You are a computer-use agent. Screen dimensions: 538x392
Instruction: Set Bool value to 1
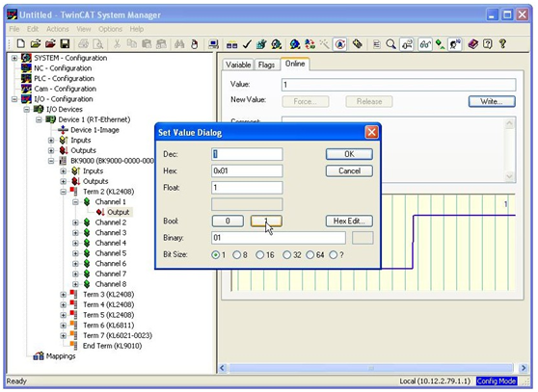click(266, 221)
